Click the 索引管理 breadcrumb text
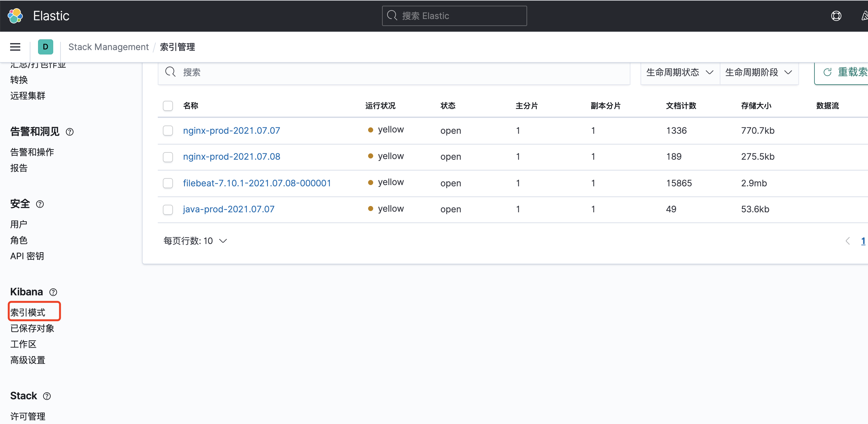Image resolution: width=868 pixels, height=424 pixels. (x=177, y=47)
